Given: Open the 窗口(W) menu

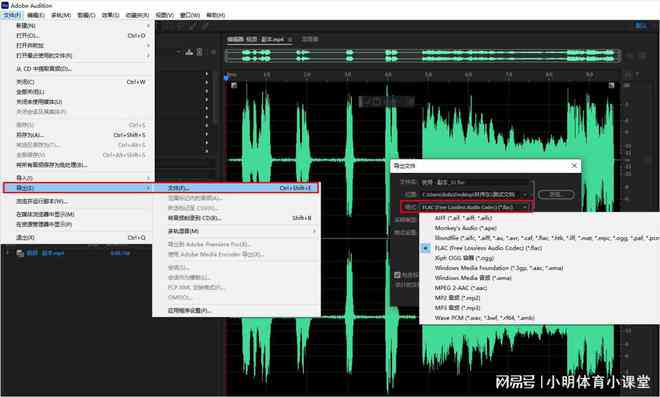Looking at the screenshot, I should [x=190, y=15].
